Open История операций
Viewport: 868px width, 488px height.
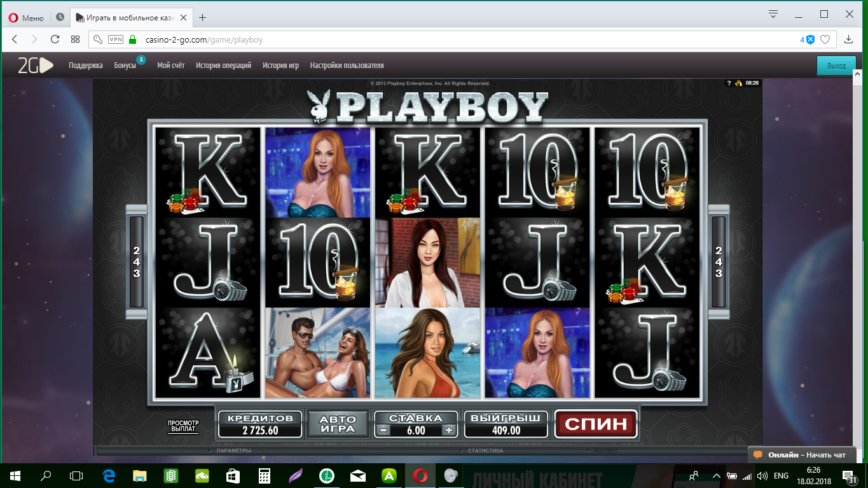[x=223, y=66]
